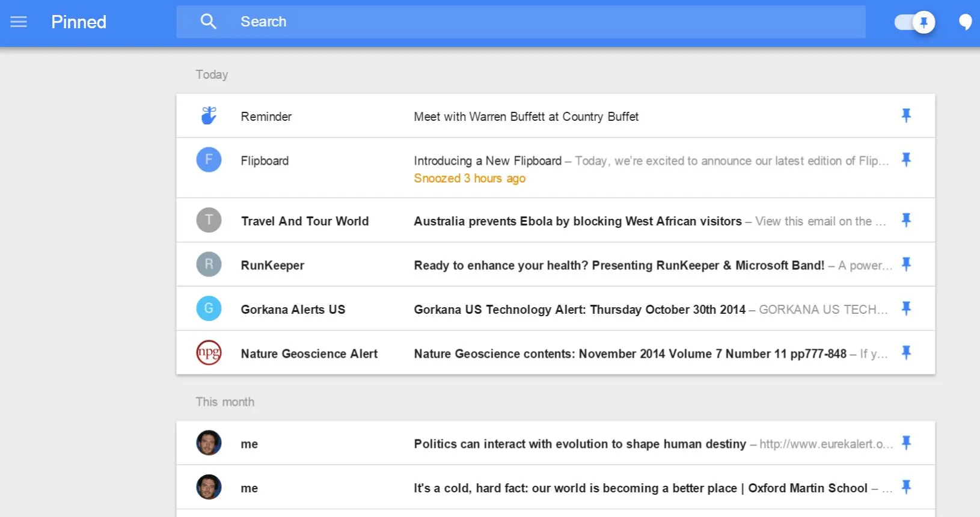This screenshot has height=517, width=980.
Task: Unpin the cold, hard fact email
Action: (x=906, y=487)
